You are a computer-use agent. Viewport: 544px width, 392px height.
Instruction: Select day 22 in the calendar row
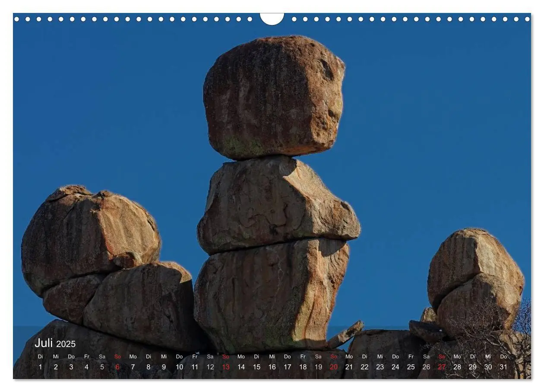pos(364,367)
